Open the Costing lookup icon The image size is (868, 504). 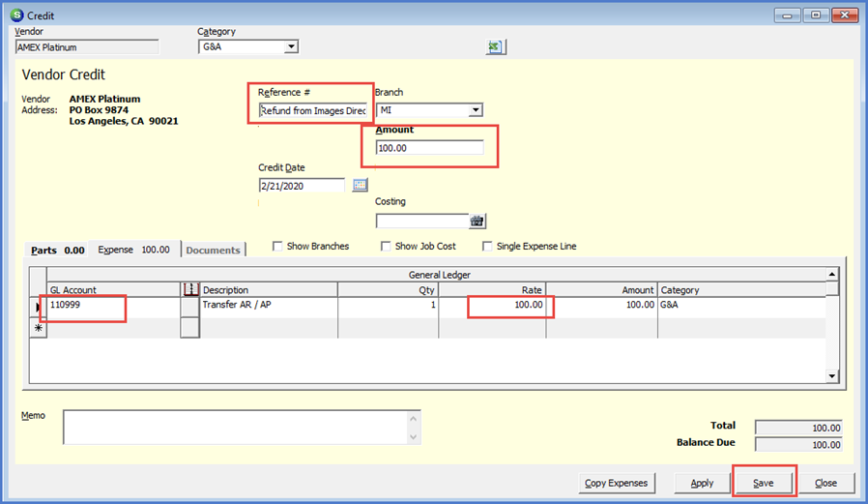tap(477, 221)
